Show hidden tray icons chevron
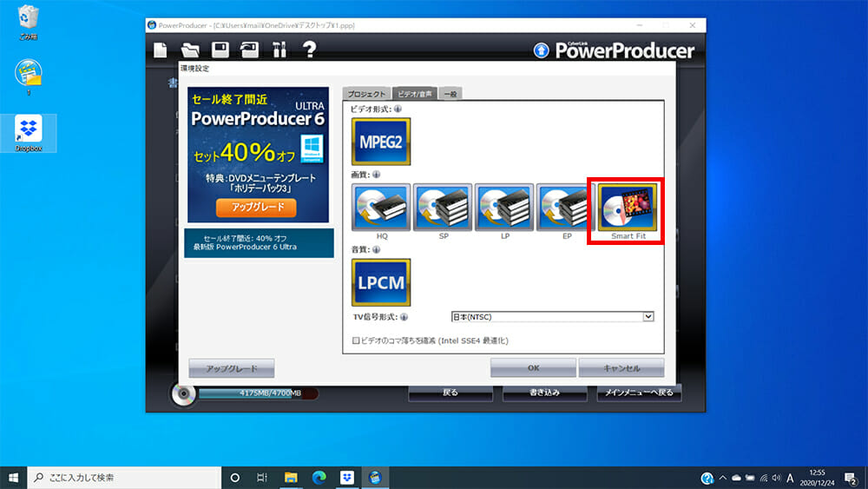 coord(722,478)
